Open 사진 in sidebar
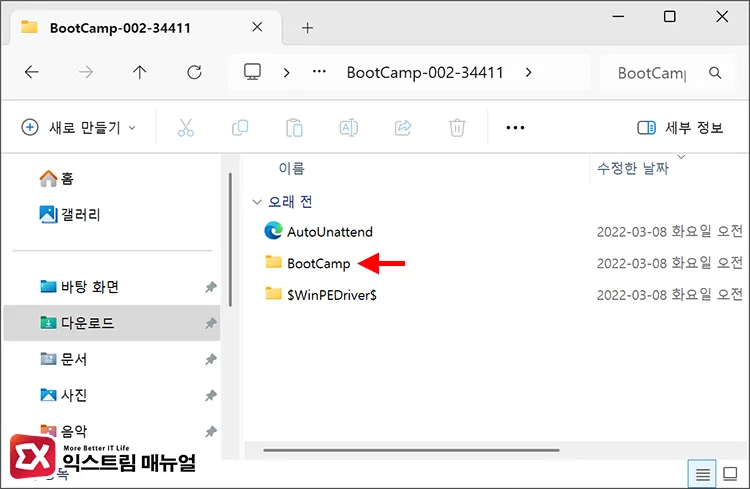Screen dimensions: 750x489 tap(63, 395)
